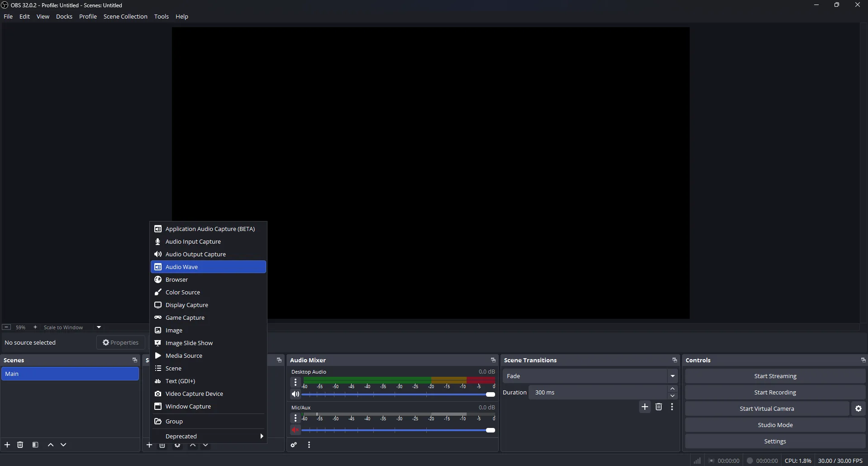Open scene filters via the filter icon

point(35,445)
